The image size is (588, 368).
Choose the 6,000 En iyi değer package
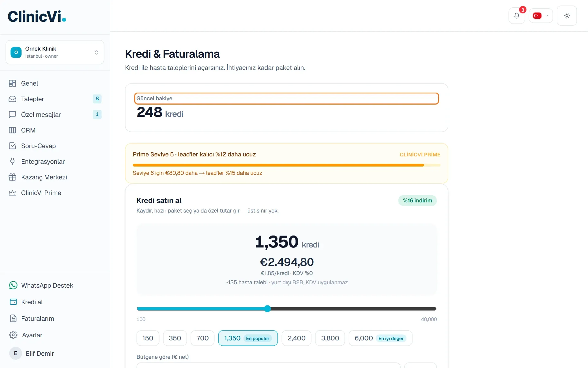point(380,338)
